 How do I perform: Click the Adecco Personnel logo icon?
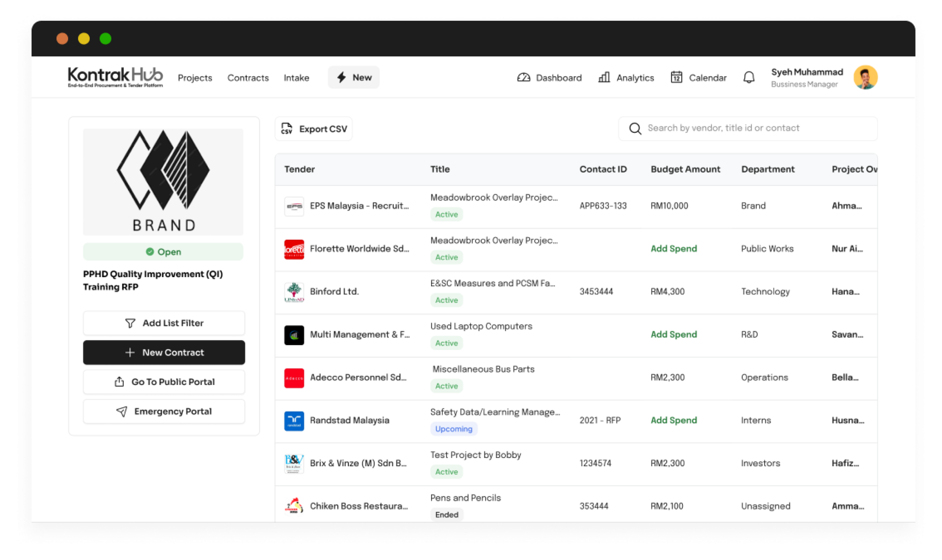294,378
